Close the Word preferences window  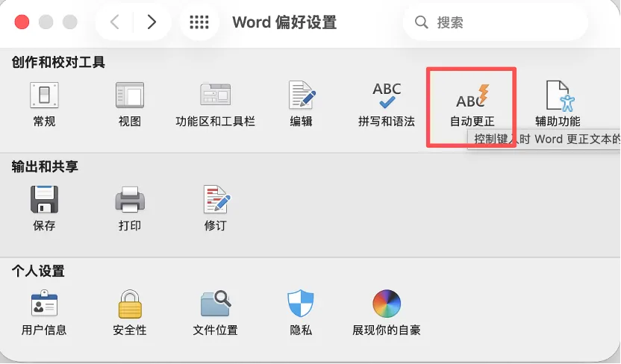click(x=22, y=22)
